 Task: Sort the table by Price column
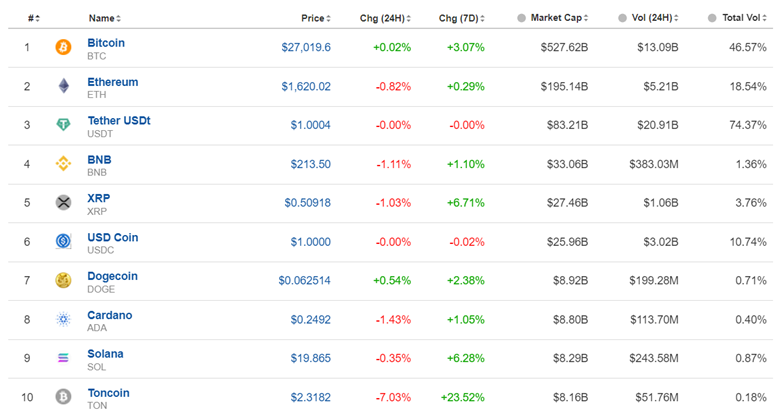coord(316,18)
